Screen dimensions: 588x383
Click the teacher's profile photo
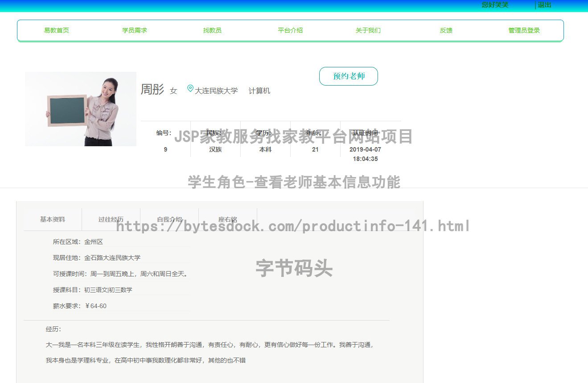click(80, 109)
